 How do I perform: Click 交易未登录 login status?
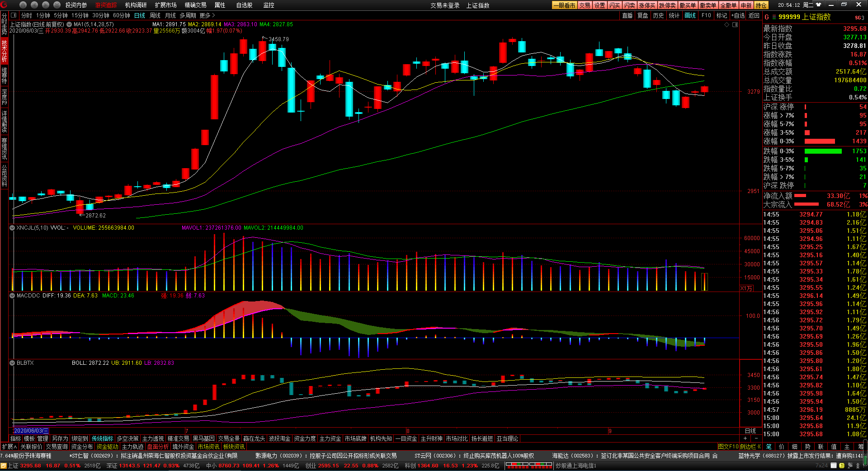pos(445,5)
